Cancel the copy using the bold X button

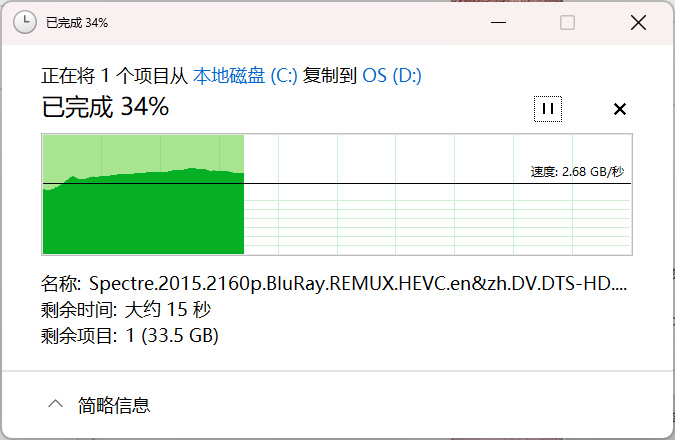click(x=619, y=109)
